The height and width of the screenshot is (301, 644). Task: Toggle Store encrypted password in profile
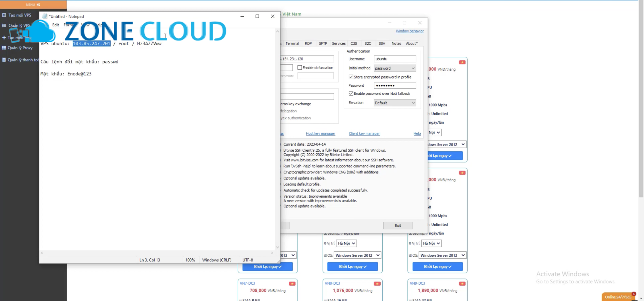click(x=351, y=77)
